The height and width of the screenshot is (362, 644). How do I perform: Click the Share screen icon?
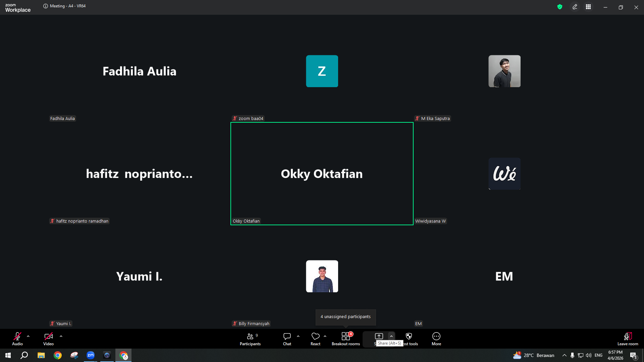point(379,336)
